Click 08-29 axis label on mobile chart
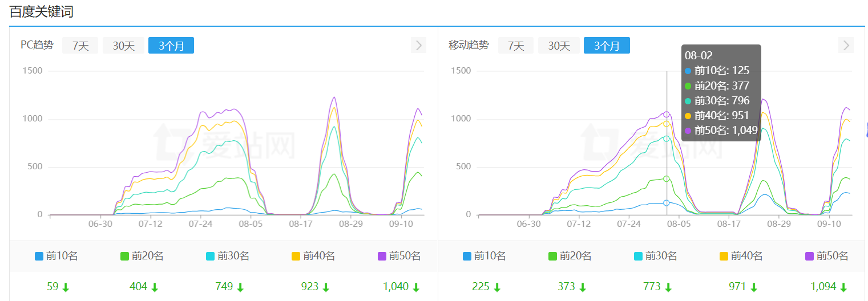Image resolution: width=868 pixels, height=301 pixels. [779, 224]
